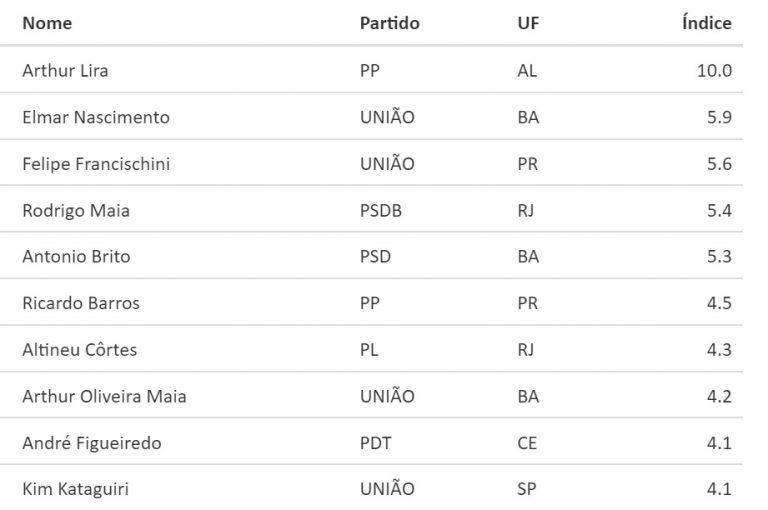Click the SP state cell
The height and width of the screenshot is (510, 768).
(x=528, y=489)
